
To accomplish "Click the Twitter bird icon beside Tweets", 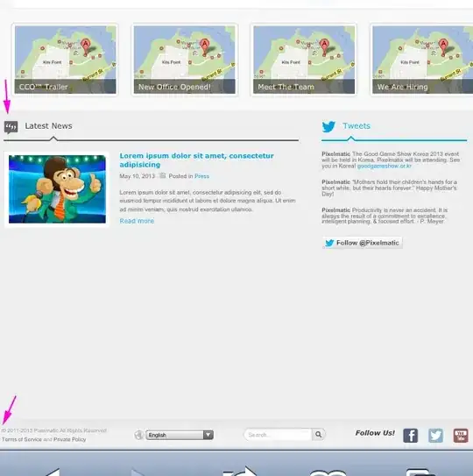I will click(328, 126).
